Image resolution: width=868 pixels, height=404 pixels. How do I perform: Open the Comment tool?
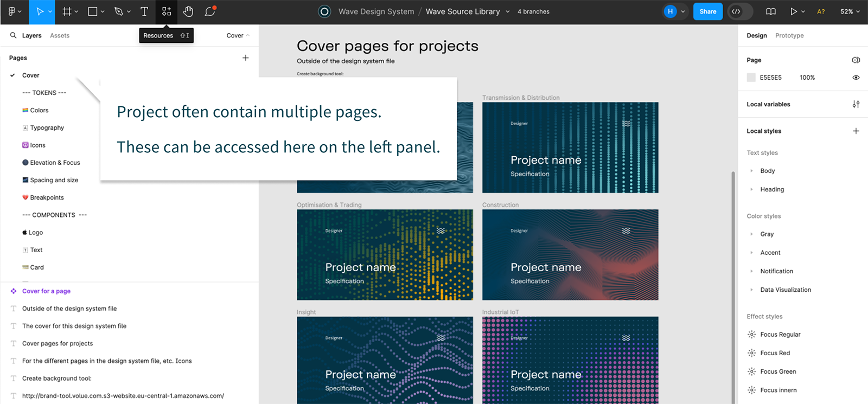210,11
